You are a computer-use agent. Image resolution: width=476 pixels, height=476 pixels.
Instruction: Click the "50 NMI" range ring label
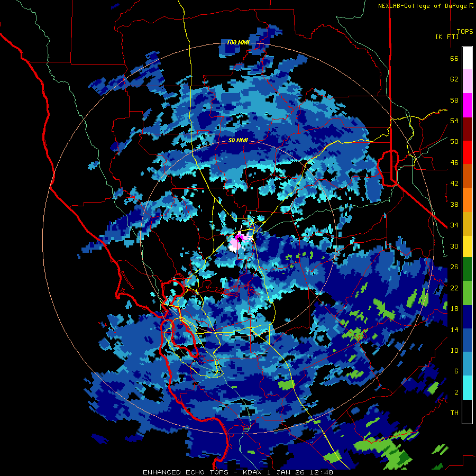click(238, 140)
